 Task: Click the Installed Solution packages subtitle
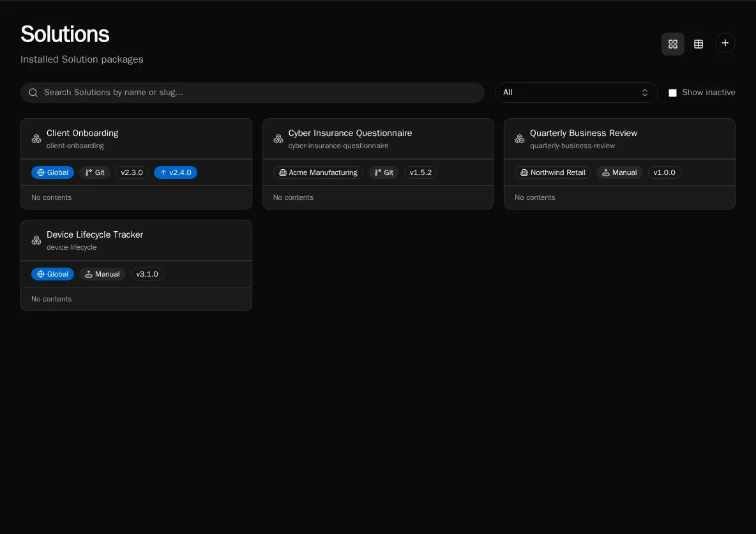(x=82, y=59)
